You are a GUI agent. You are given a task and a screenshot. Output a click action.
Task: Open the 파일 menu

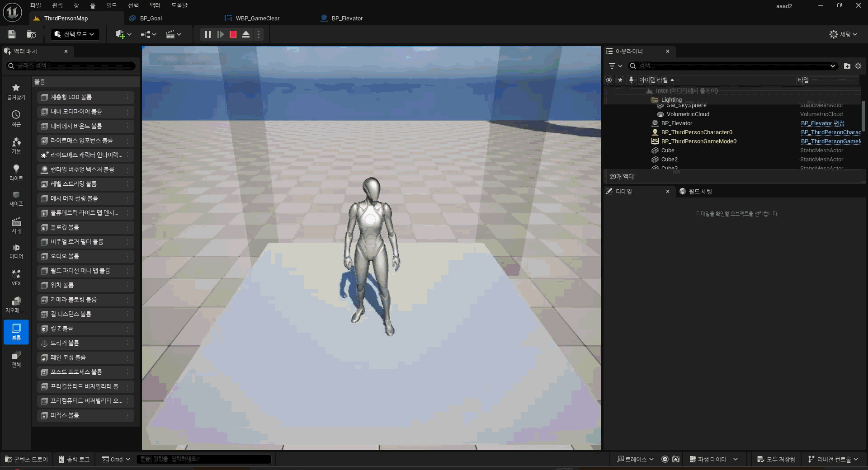[36, 5]
